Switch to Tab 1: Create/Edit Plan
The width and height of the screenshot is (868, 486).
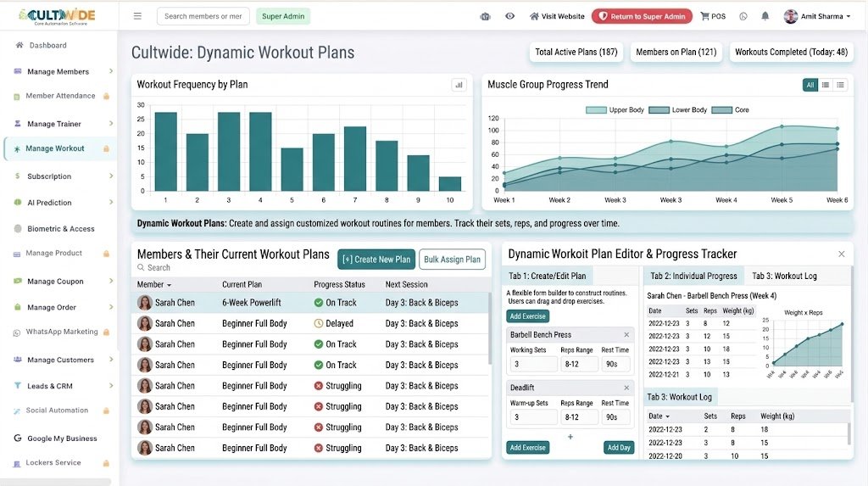click(x=547, y=276)
